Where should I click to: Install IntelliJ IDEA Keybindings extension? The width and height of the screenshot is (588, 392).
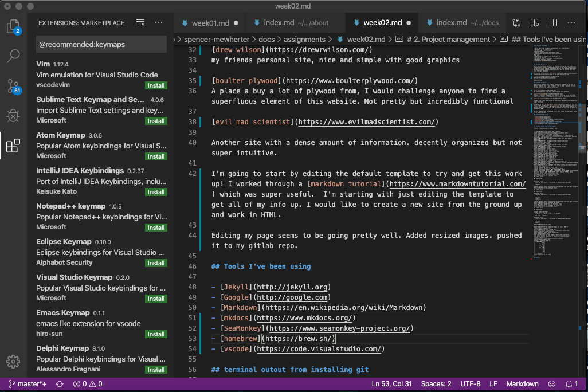tap(156, 192)
